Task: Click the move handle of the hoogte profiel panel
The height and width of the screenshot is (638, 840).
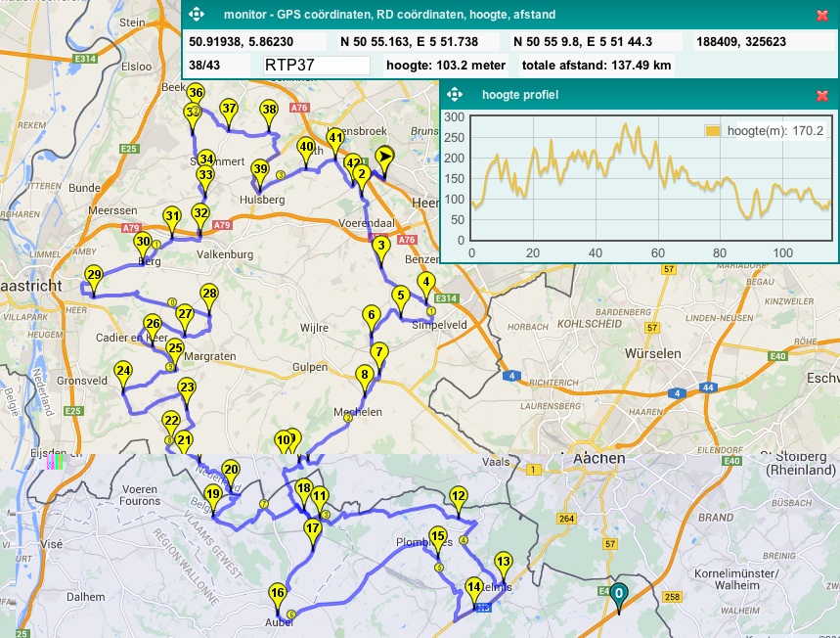Action: pos(455,95)
